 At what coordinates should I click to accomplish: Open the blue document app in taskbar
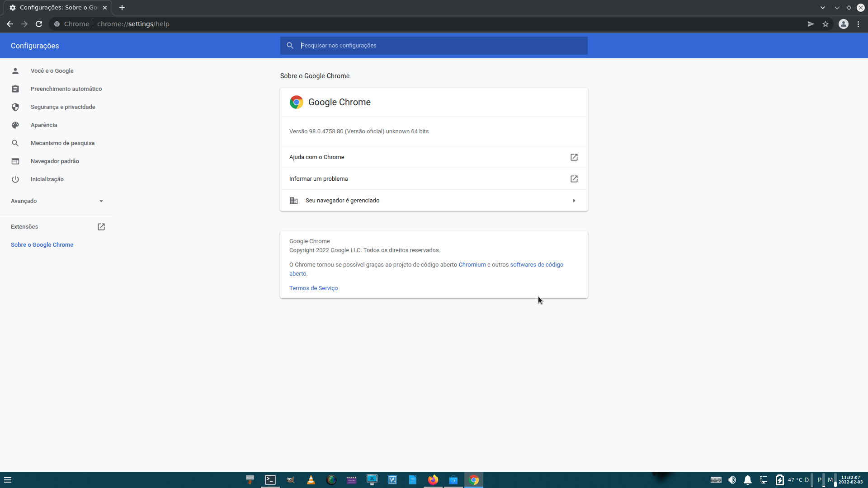413,480
